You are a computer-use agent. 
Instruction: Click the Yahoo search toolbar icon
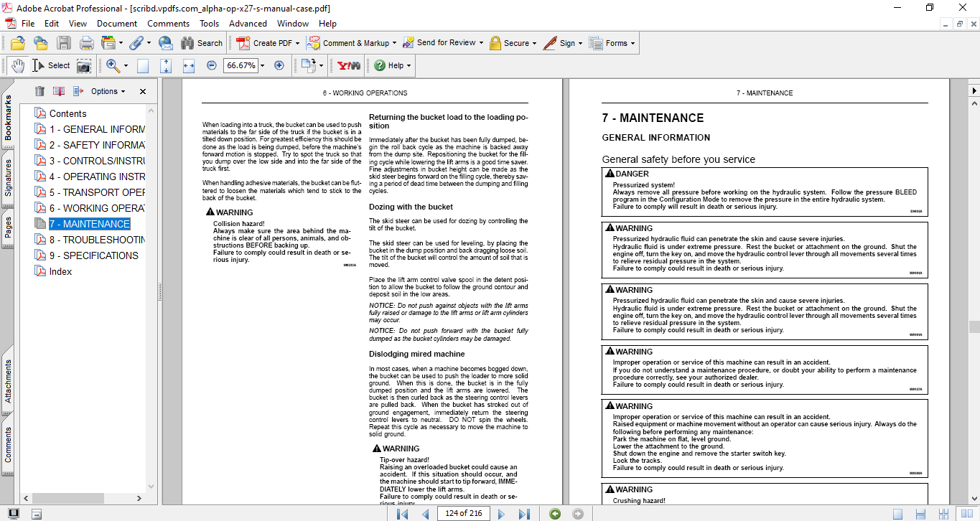click(349, 65)
